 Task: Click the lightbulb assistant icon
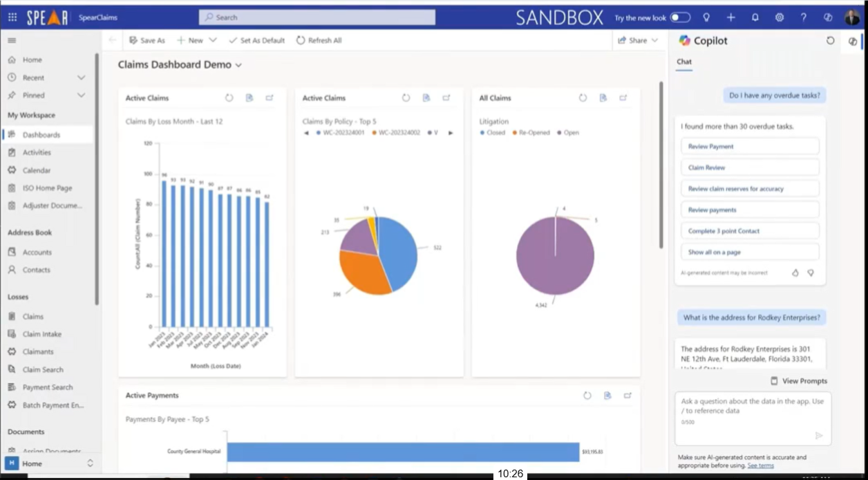coord(706,17)
